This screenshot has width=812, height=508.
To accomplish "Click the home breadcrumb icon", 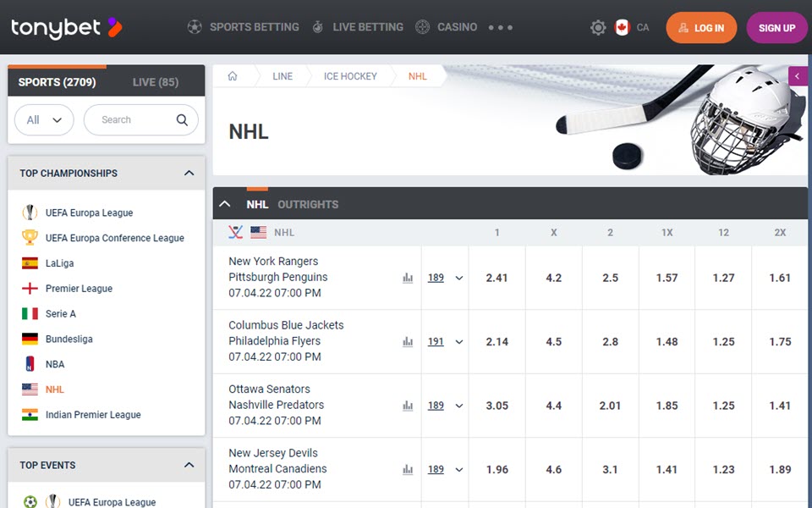I will tap(233, 76).
